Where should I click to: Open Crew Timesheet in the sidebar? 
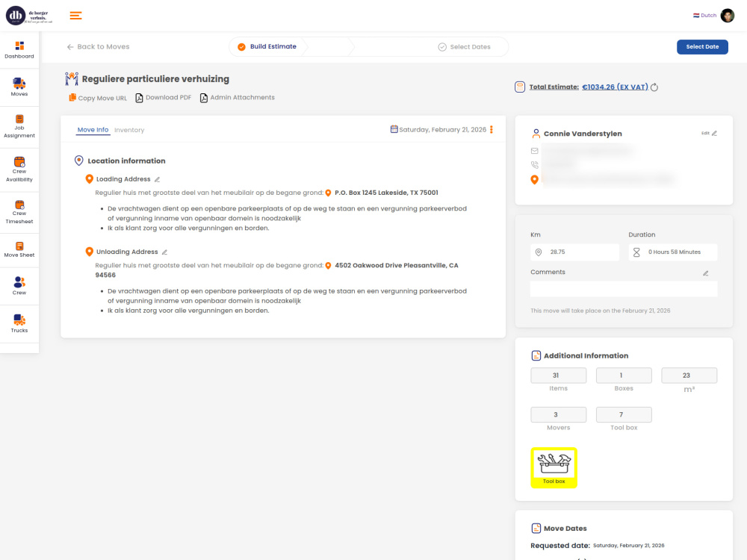click(x=19, y=212)
